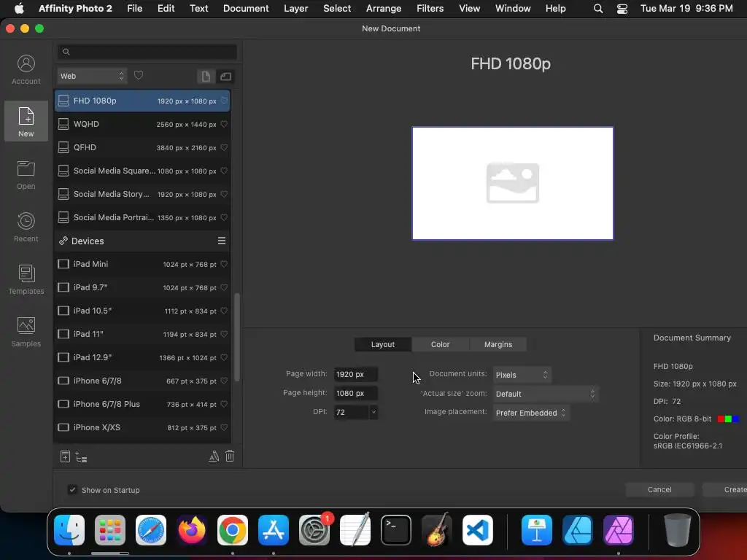Select the iPad 10.5" preset
This screenshot has width=747, height=560.
[x=142, y=311]
